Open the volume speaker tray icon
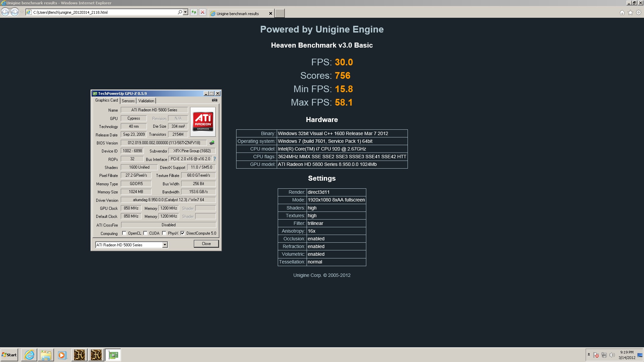The image size is (644, 362). [612, 355]
